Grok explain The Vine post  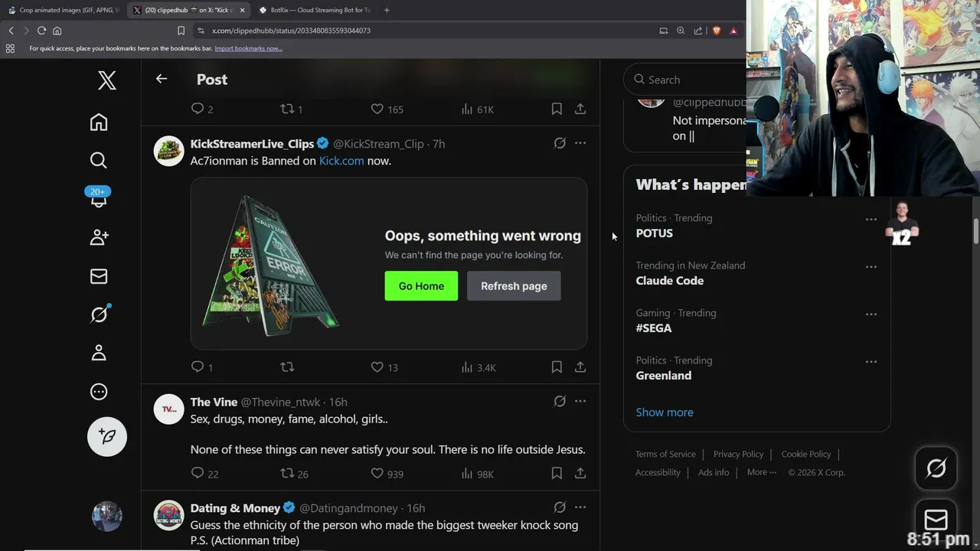560,401
